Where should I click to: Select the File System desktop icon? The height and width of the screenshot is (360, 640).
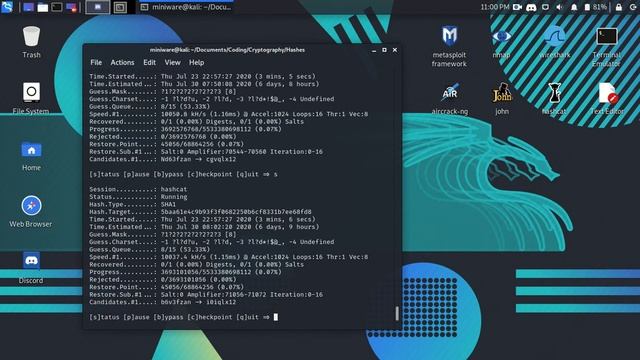coord(31,98)
